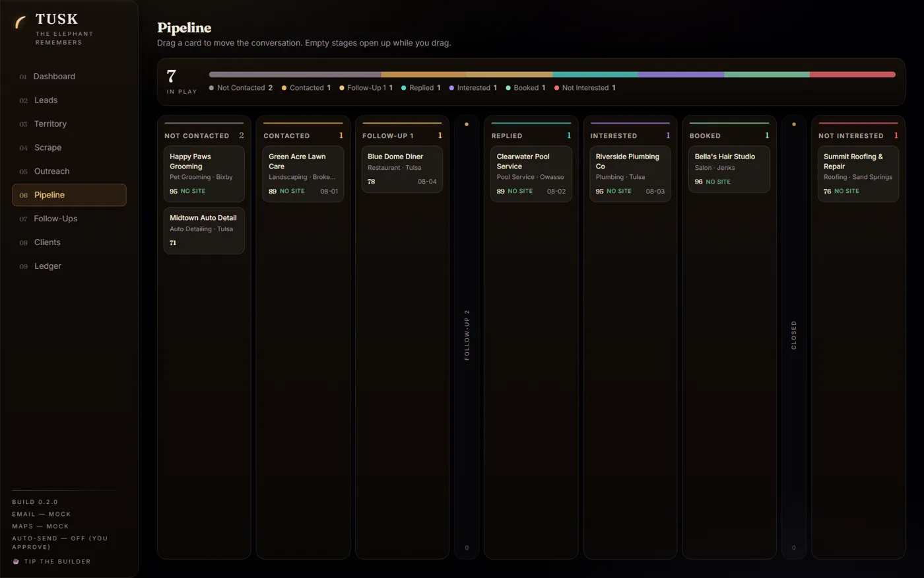Click date 08-01 on Green Acre card

point(329,191)
